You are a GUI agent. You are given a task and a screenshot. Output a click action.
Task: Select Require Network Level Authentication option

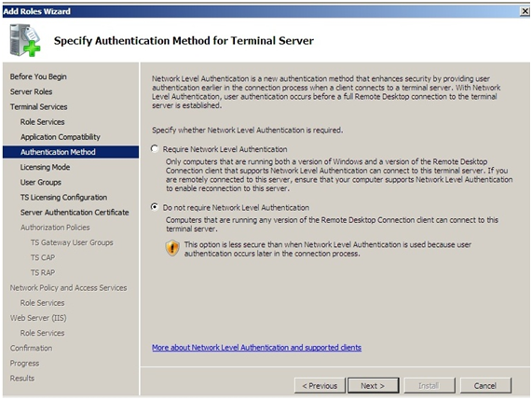[155, 149]
